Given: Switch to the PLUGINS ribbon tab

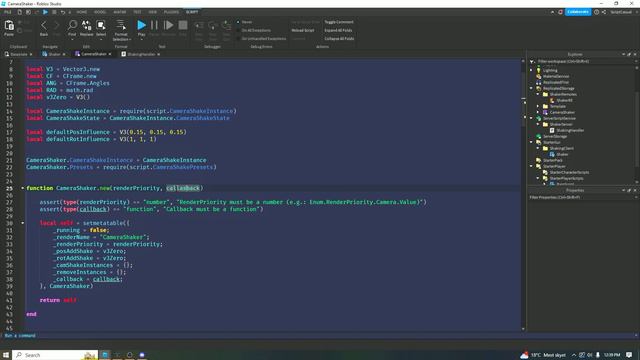Looking at the screenshot, I should coord(171,12).
